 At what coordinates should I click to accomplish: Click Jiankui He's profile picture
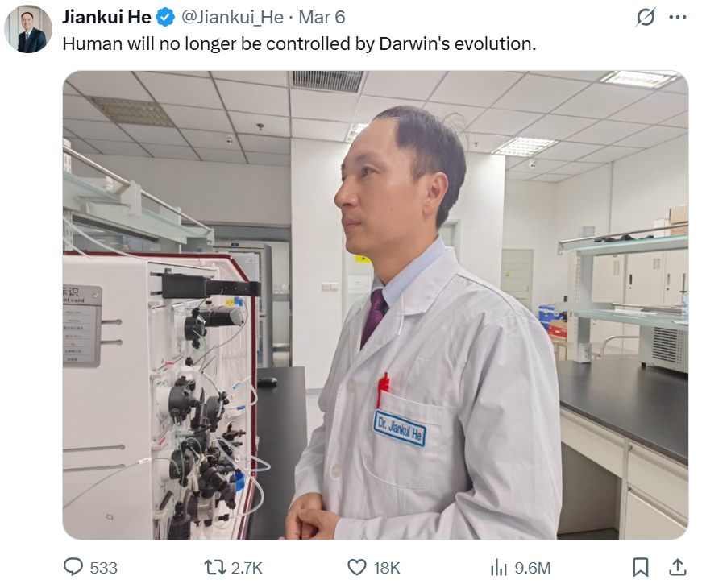(28, 29)
